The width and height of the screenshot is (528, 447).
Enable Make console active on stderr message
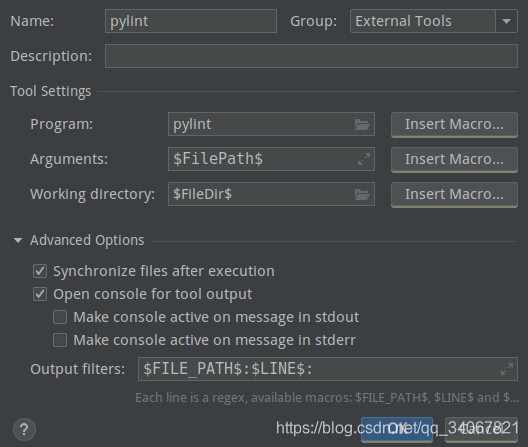click(60, 340)
